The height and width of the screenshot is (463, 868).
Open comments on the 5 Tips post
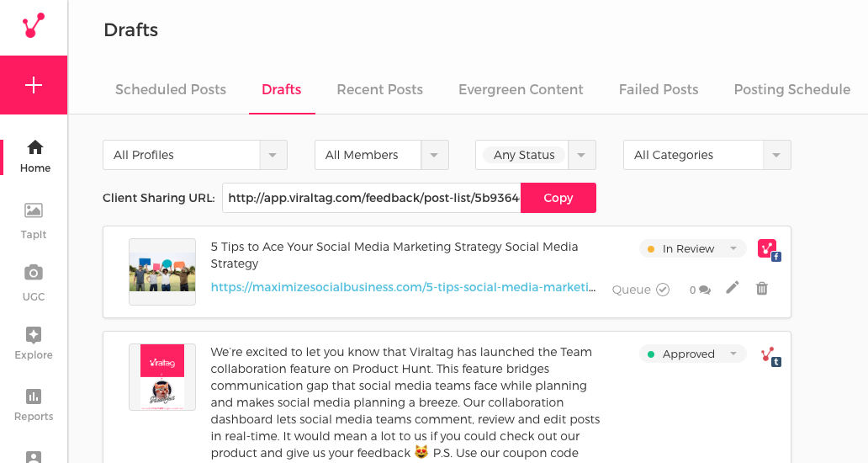[701, 290]
